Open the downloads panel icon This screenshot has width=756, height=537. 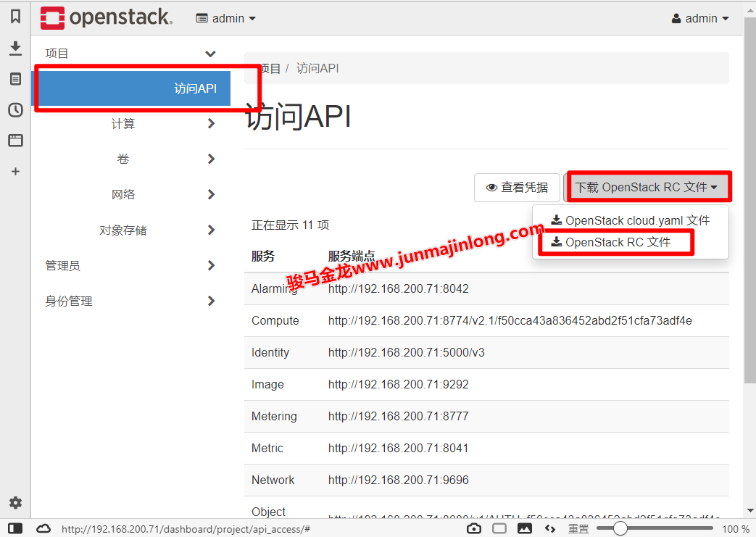point(15,48)
